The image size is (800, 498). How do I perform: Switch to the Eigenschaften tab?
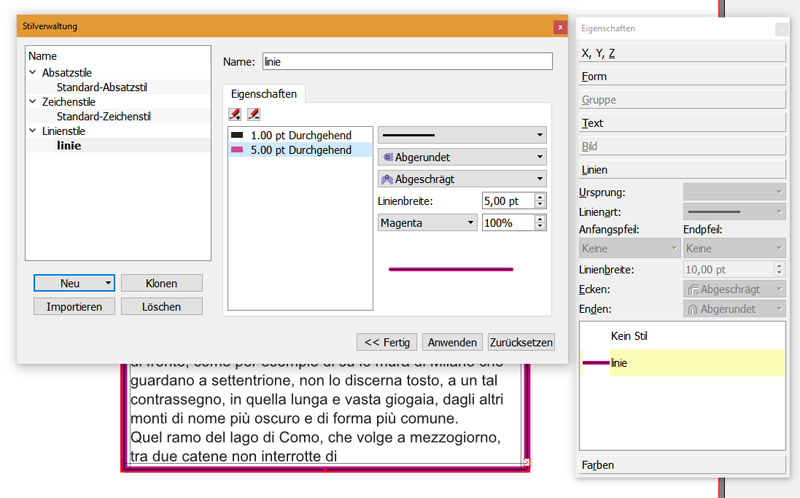point(265,92)
